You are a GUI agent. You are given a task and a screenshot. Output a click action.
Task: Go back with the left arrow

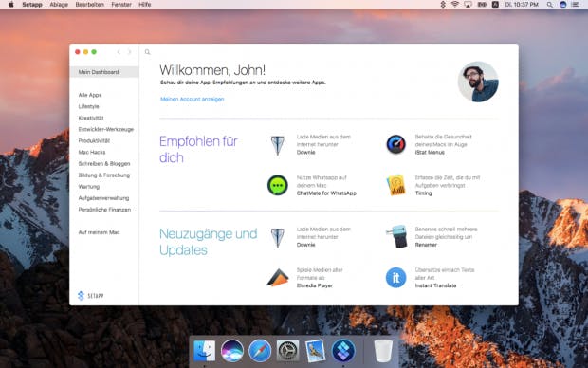click(119, 52)
